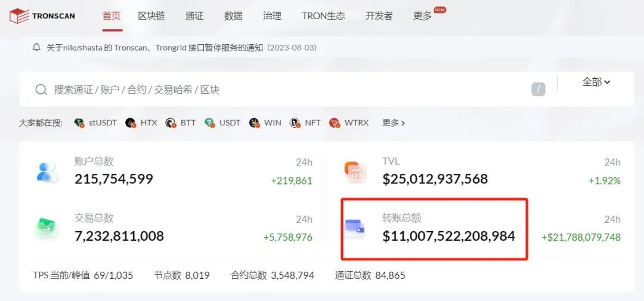Open the TRON生态 menu
This screenshot has height=301, width=644.
(323, 16)
